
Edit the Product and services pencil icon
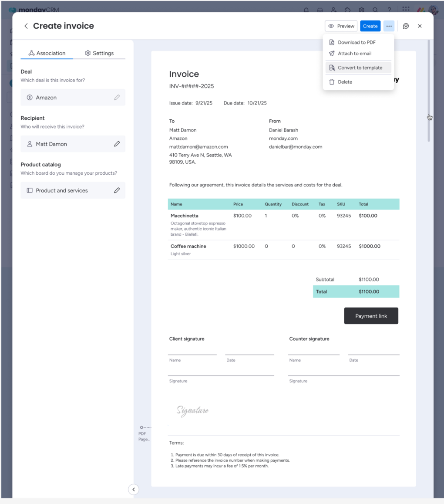tap(117, 190)
